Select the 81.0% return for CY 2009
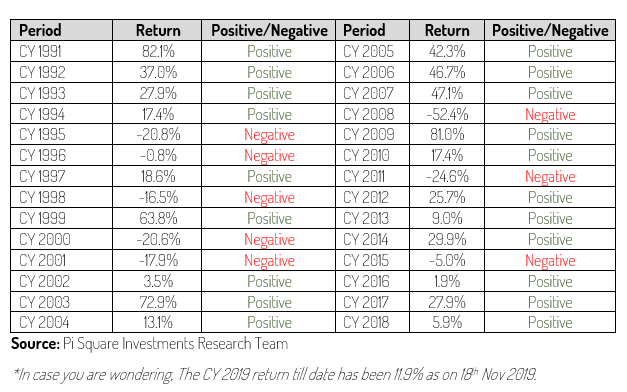The height and width of the screenshot is (392, 627). tap(447, 135)
